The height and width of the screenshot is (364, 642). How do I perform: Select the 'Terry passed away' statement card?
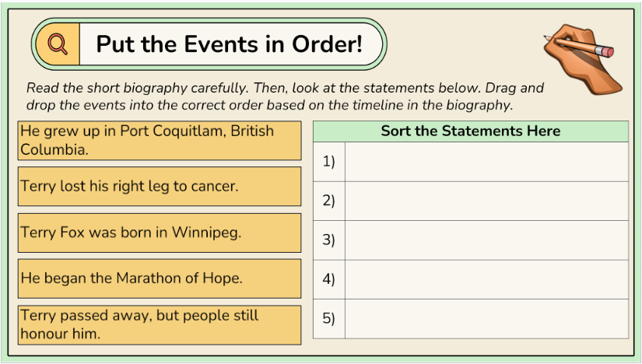click(159, 324)
